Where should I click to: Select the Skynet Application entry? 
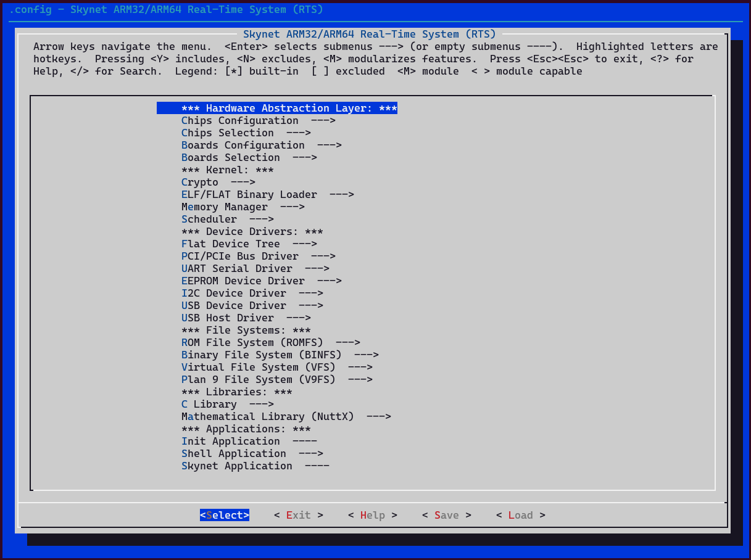pos(255,466)
